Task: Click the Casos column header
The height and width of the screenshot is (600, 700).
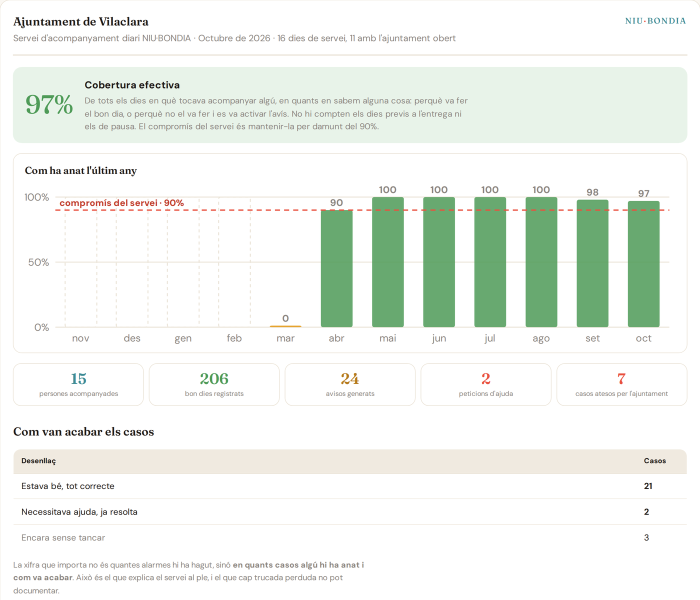Action: [x=654, y=461]
